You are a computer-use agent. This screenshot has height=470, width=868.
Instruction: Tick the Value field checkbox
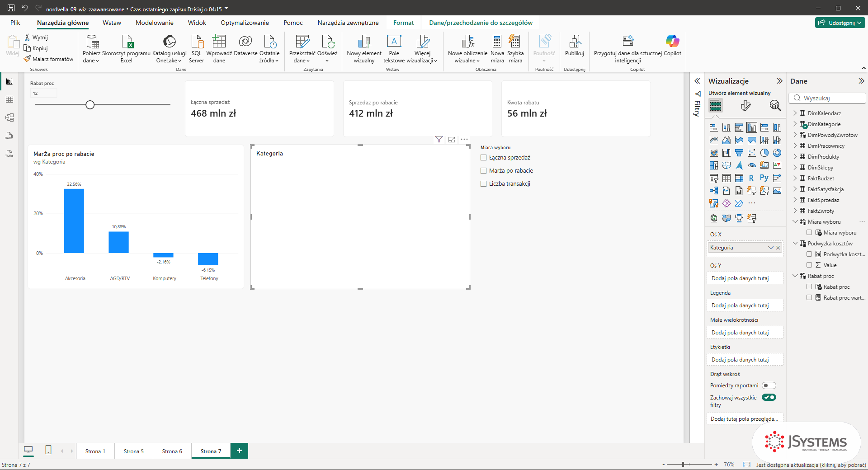point(809,265)
